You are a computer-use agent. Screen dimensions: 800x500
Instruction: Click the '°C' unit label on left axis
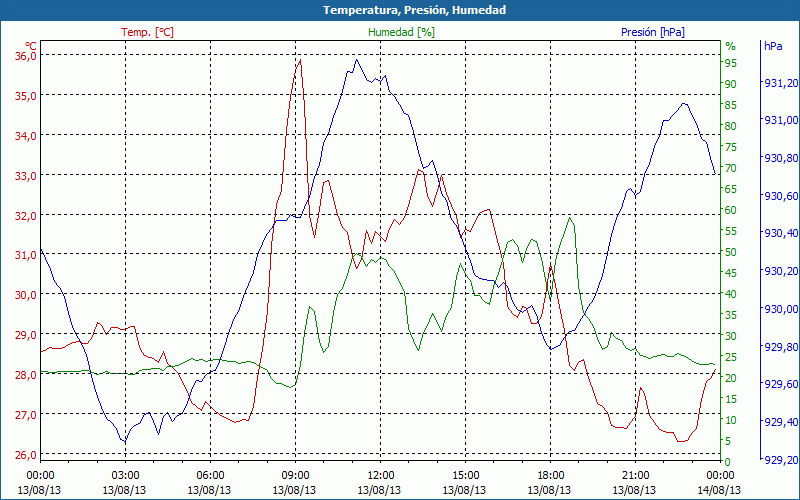31,45
